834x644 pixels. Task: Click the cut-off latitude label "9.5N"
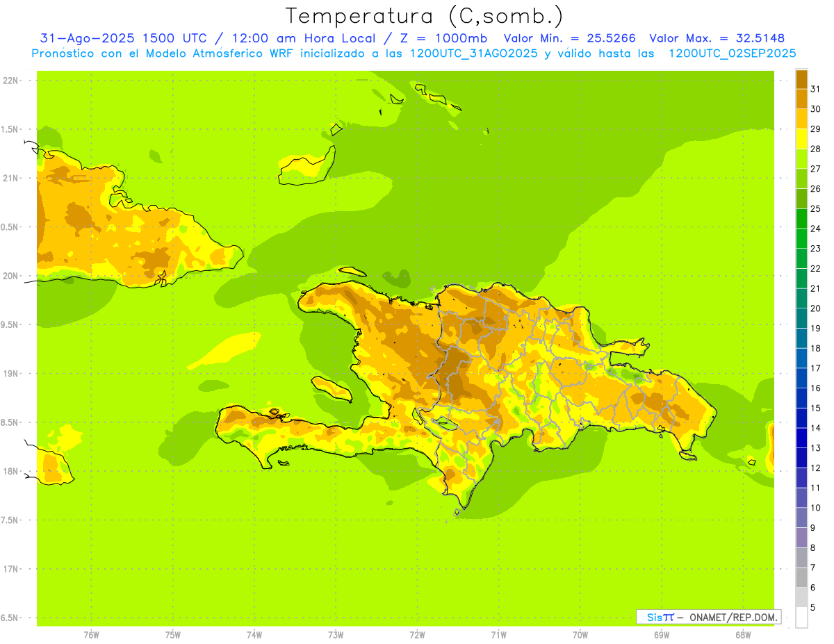(x=10, y=325)
